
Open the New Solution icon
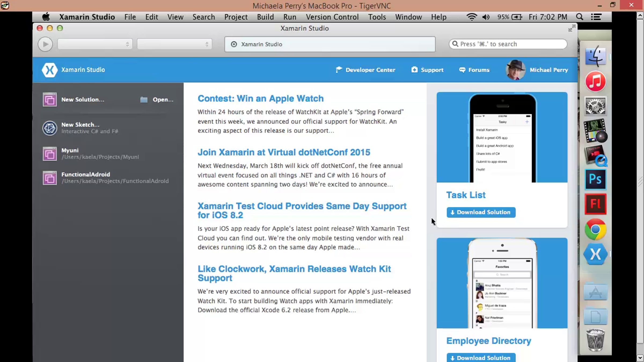50,100
